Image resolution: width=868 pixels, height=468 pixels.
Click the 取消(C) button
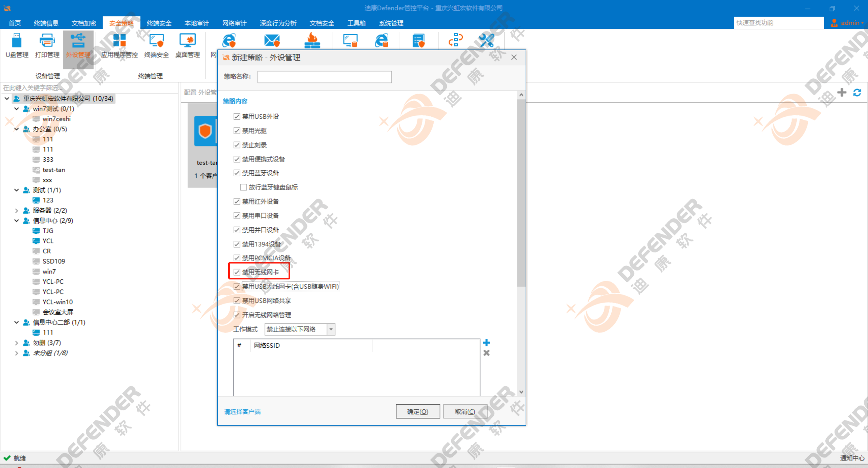[x=465, y=411]
